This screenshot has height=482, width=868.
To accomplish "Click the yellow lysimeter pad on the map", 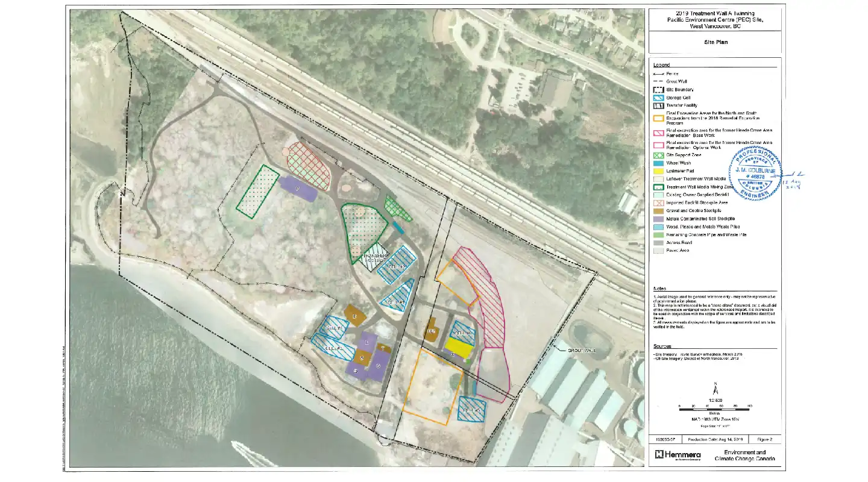I will click(458, 347).
